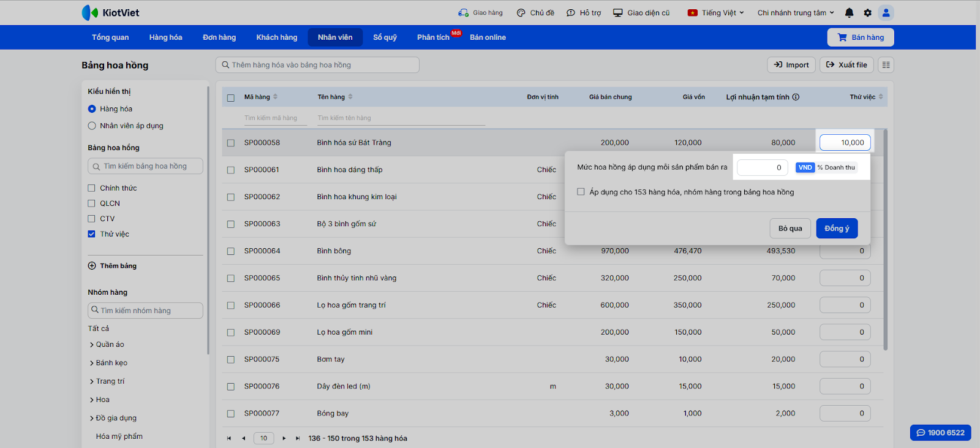
Task: Jump to first page pagination arrow
Action: [229, 438]
